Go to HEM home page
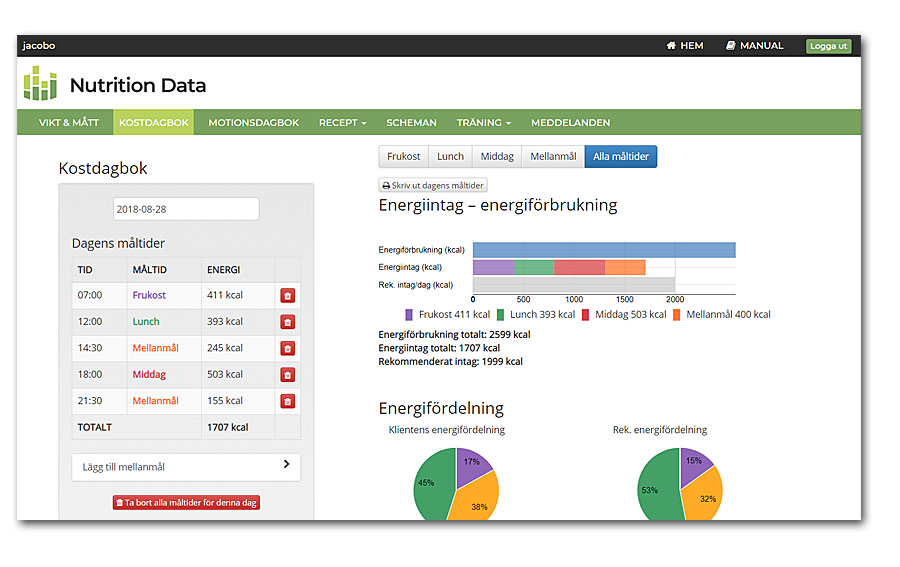 685,46
